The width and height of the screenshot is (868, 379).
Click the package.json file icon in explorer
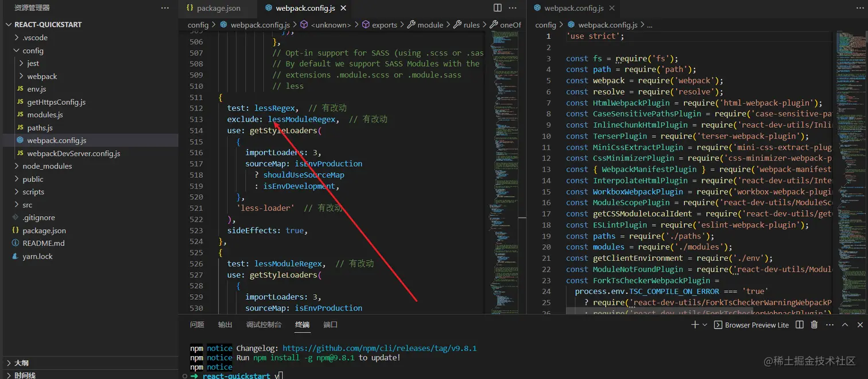(x=15, y=230)
